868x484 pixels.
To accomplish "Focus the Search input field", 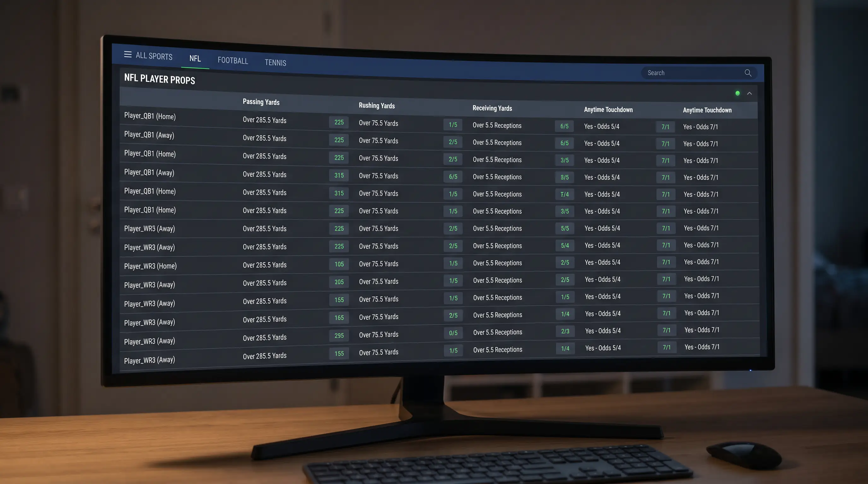I will [x=699, y=73].
